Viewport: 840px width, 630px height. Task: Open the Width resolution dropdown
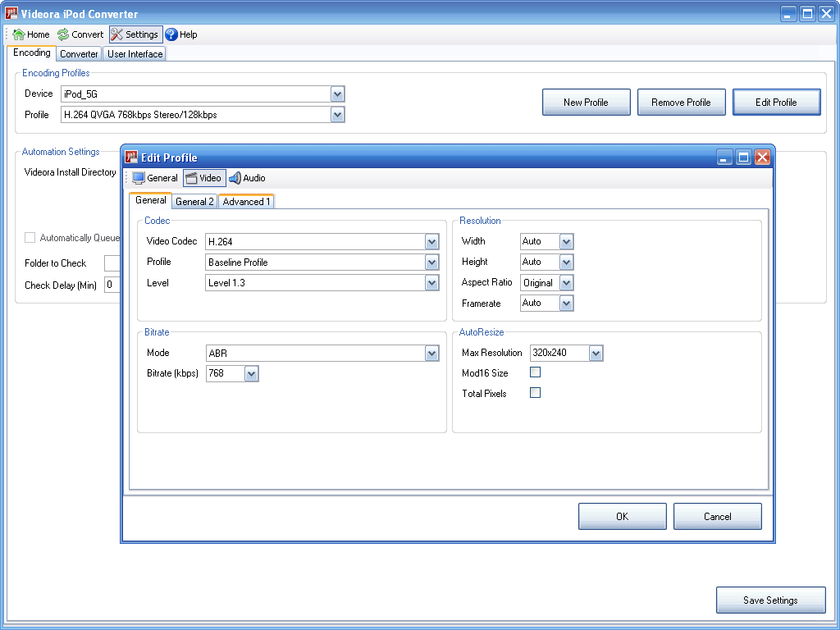point(566,242)
